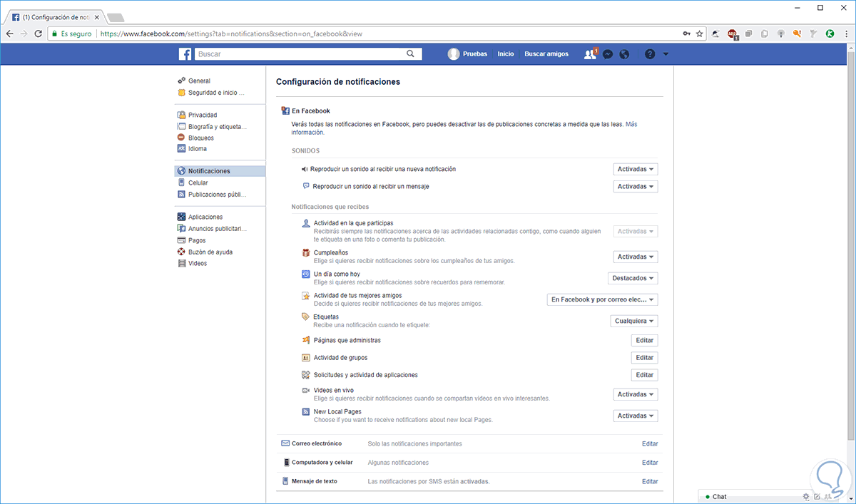Click Editar link for Computadora y celular
This screenshot has width=856, height=504.
click(x=650, y=463)
